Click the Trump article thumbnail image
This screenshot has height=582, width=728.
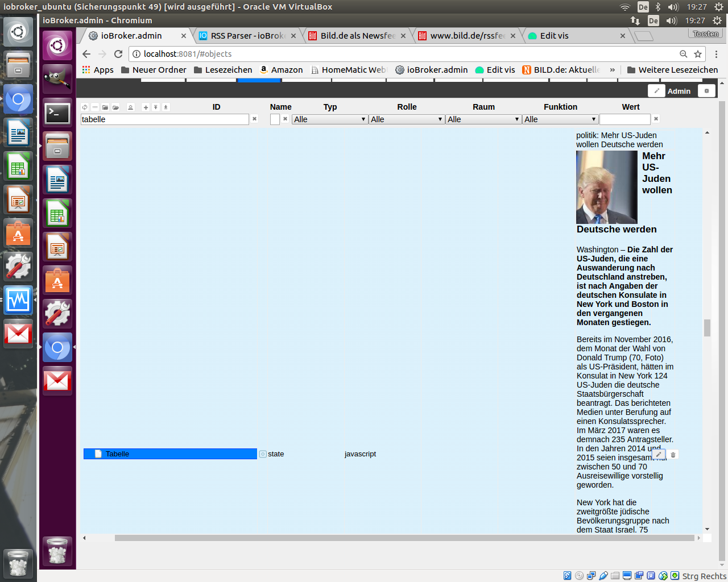coord(607,187)
